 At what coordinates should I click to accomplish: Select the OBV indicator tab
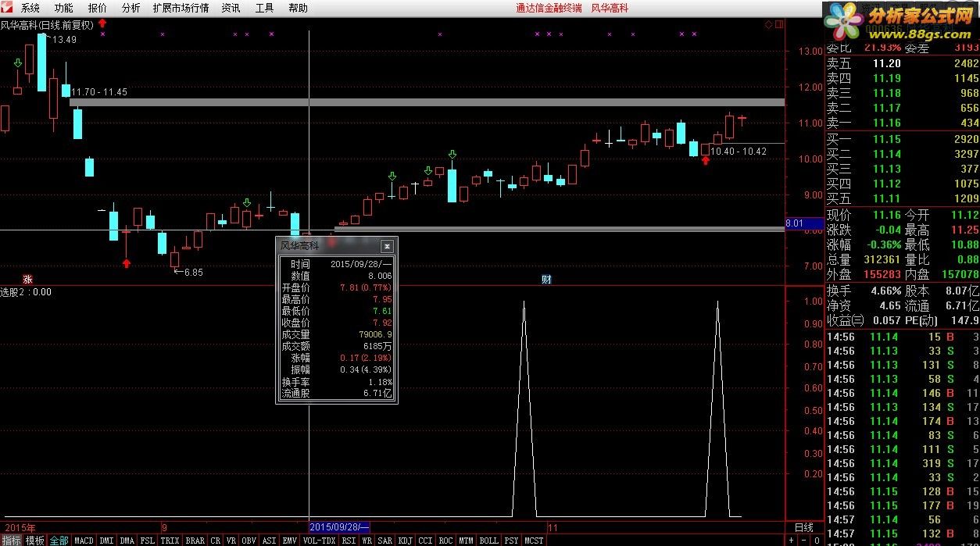249,540
